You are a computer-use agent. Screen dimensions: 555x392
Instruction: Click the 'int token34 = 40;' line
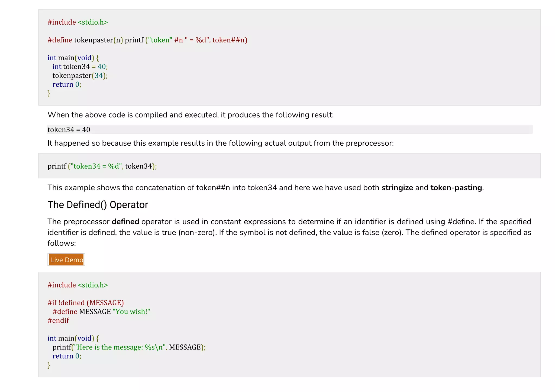pos(80,67)
